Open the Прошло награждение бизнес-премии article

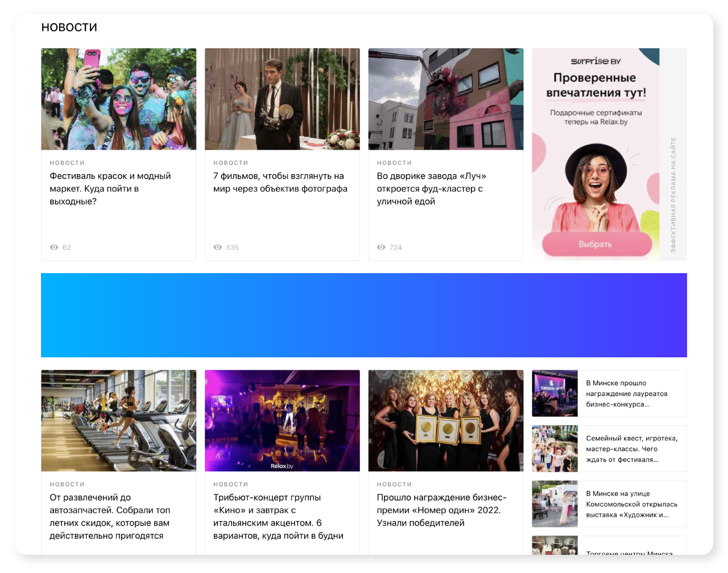coord(442,510)
